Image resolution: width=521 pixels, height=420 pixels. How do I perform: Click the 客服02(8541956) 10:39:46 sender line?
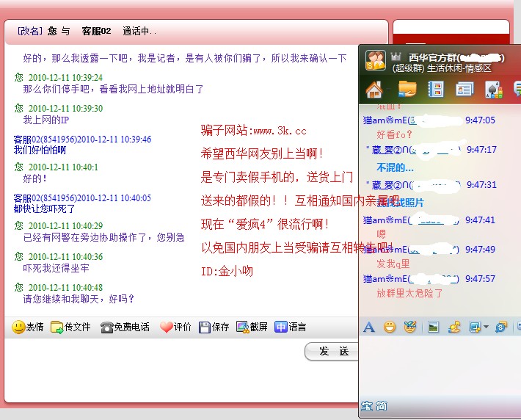coord(82,139)
